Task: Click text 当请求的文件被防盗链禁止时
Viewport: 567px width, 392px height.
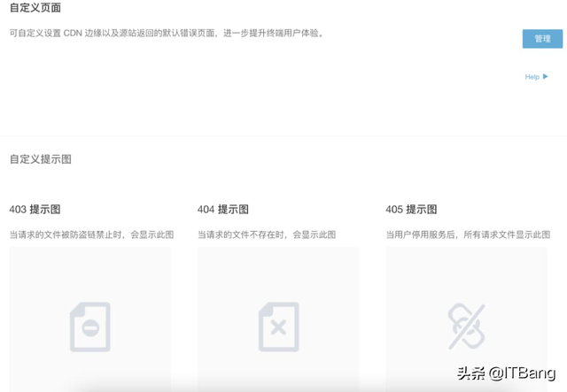Action: 65,234
